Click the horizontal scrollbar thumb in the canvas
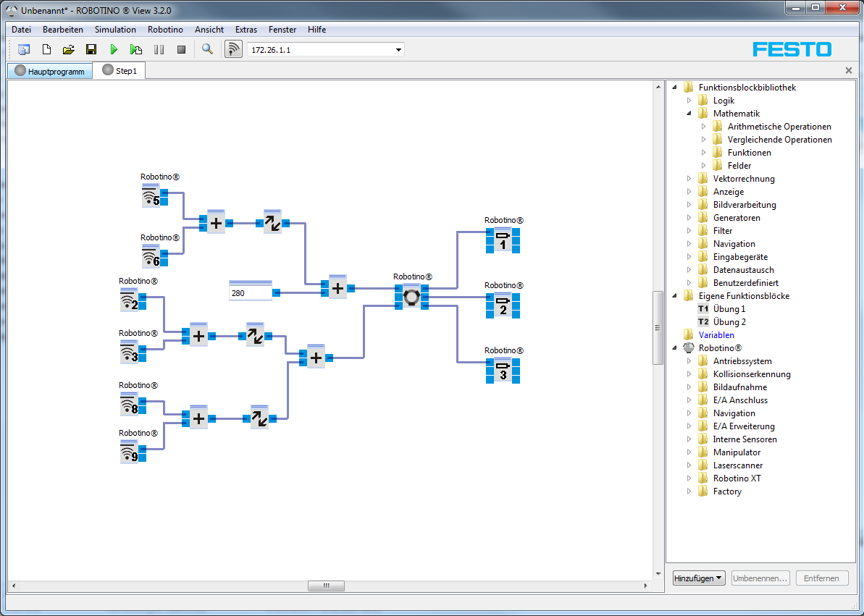Viewport: 864px width, 616px height. pos(326,586)
